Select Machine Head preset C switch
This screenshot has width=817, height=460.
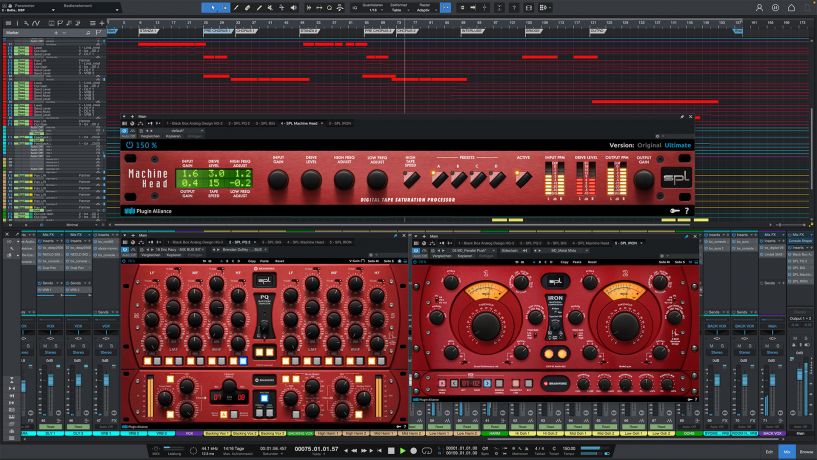pos(478,180)
